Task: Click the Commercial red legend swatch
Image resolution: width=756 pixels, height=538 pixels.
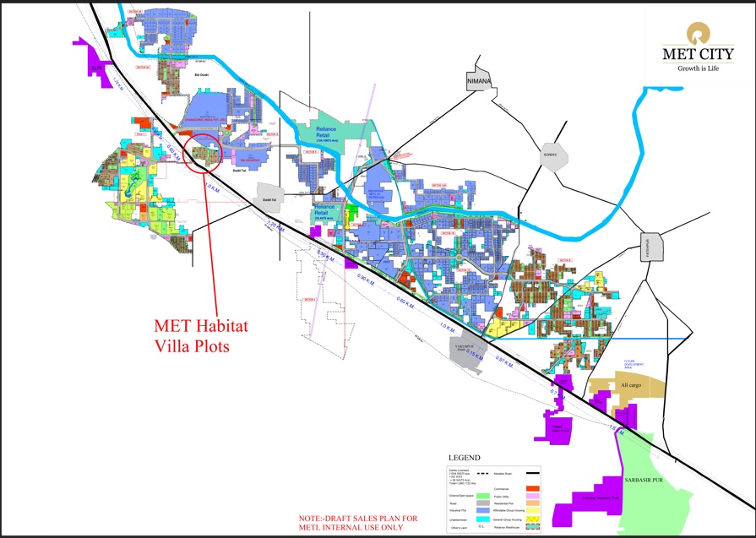Action: click(x=532, y=488)
